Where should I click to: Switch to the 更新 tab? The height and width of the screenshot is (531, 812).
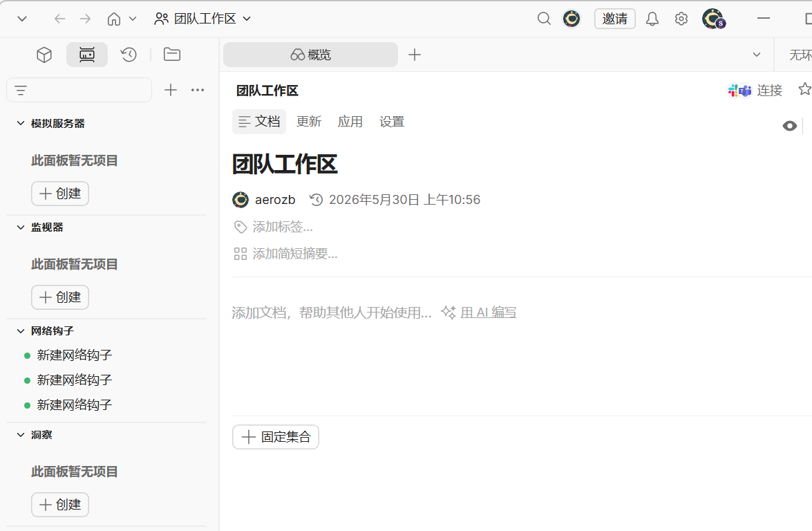[309, 122]
